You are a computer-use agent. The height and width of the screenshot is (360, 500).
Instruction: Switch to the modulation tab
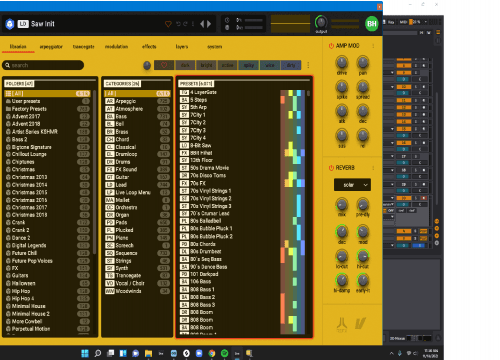coord(116,47)
